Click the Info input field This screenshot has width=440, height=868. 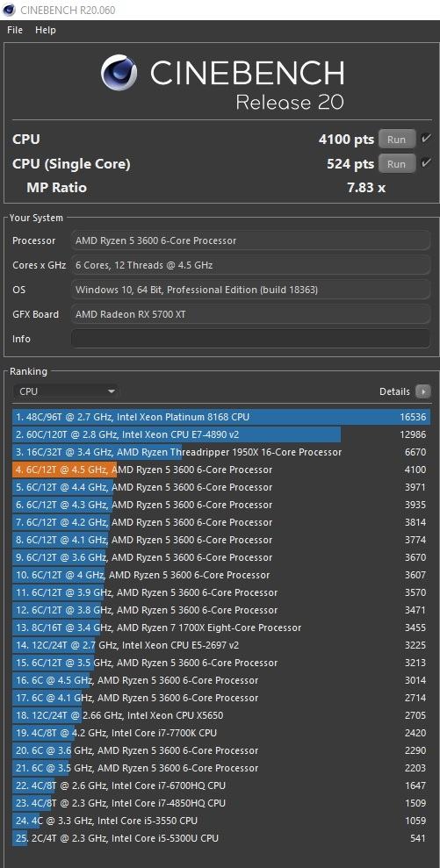(x=250, y=339)
